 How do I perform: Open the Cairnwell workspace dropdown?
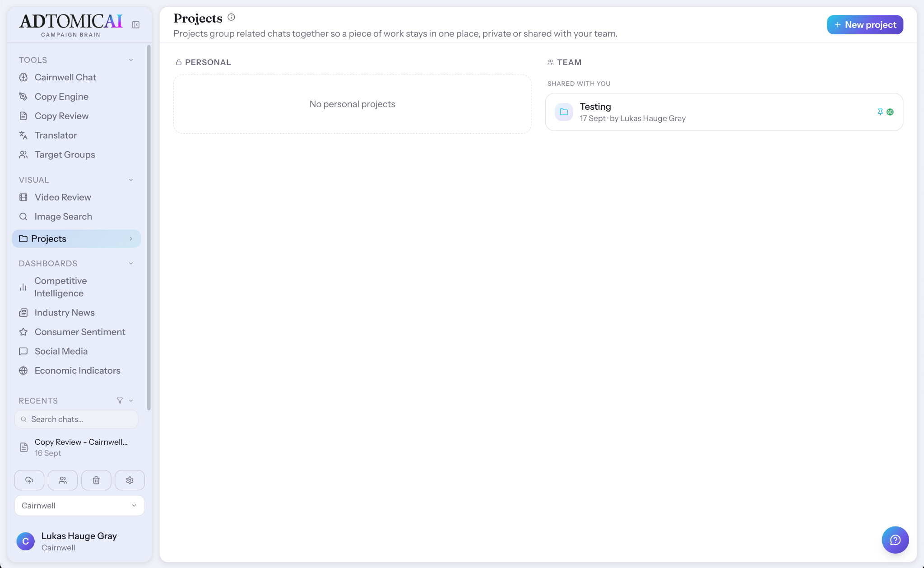coord(79,506)
